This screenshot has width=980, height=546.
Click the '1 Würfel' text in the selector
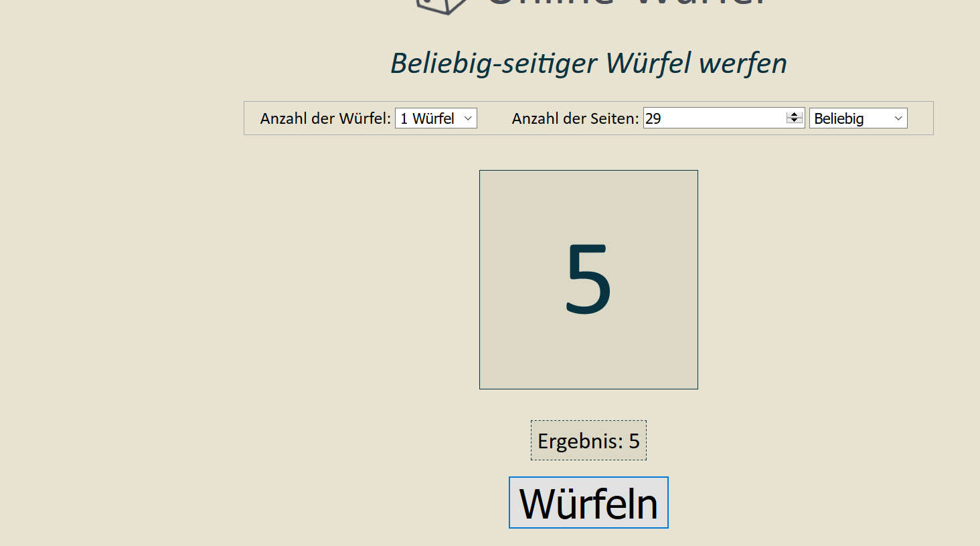[427, 118]
